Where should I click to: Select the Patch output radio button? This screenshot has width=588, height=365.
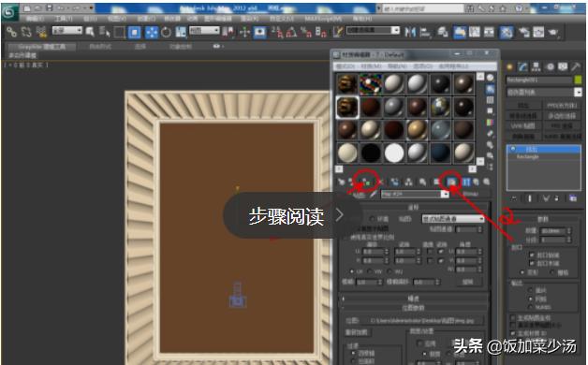coord(530,290)
